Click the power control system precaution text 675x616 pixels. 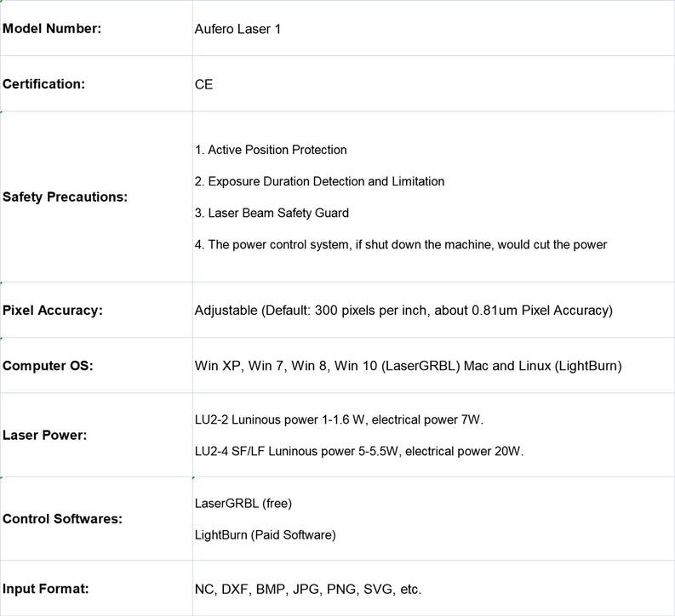tap(400, 244)
